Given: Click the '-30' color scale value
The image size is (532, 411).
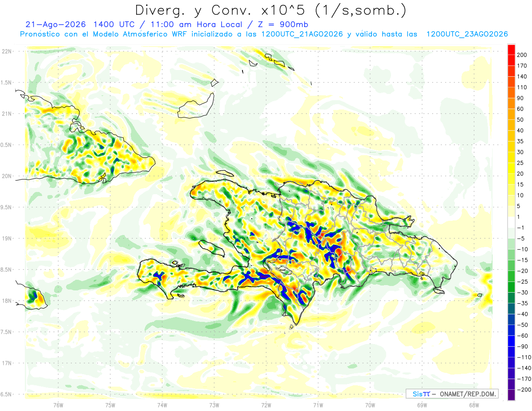Looking at the screenshot, I should (x=522, y=292).
